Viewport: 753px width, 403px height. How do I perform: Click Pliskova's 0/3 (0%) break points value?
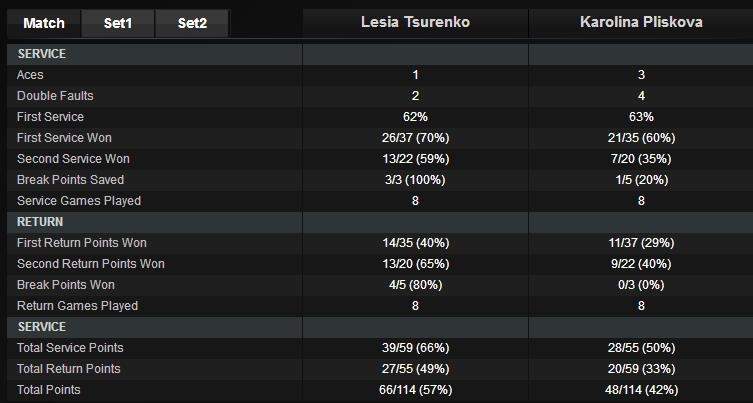641,285
